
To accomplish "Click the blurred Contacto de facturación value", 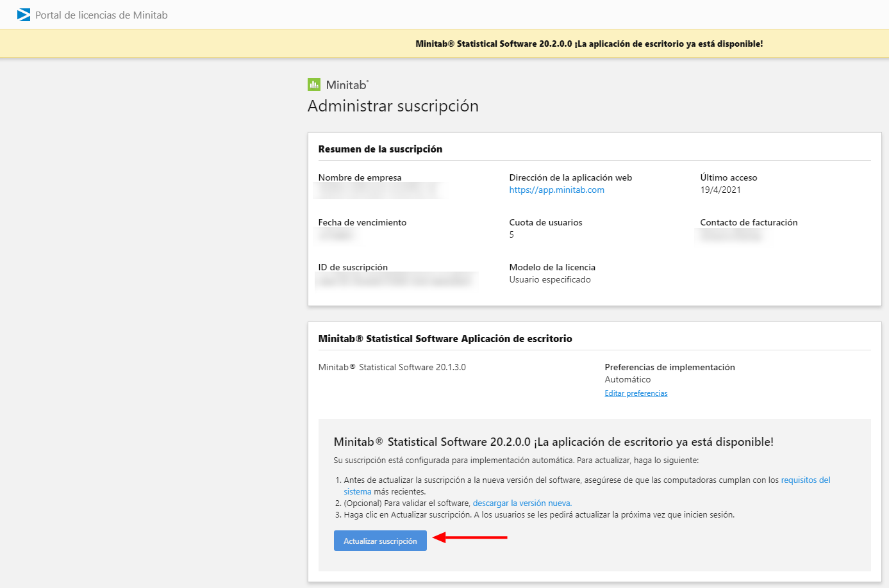I will point(731,235).
